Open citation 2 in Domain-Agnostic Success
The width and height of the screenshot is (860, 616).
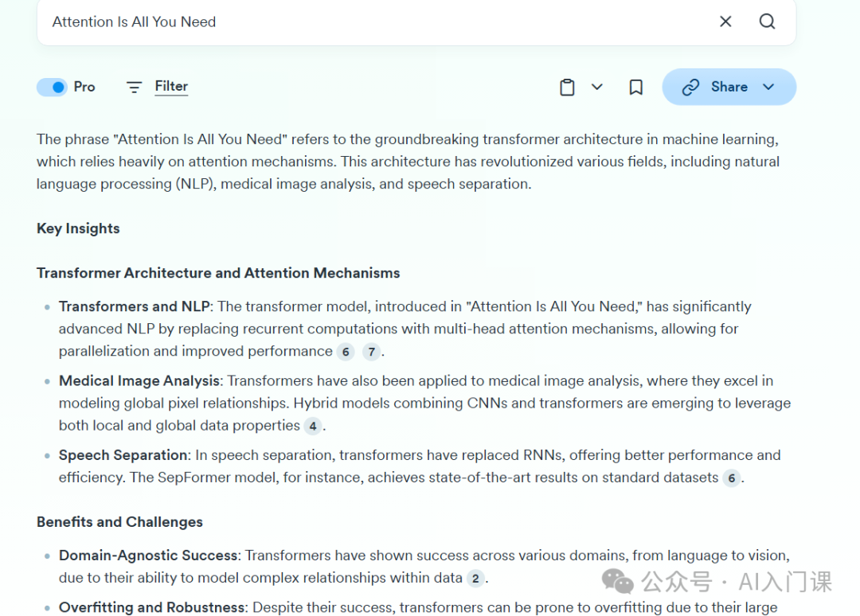[475, 579]
